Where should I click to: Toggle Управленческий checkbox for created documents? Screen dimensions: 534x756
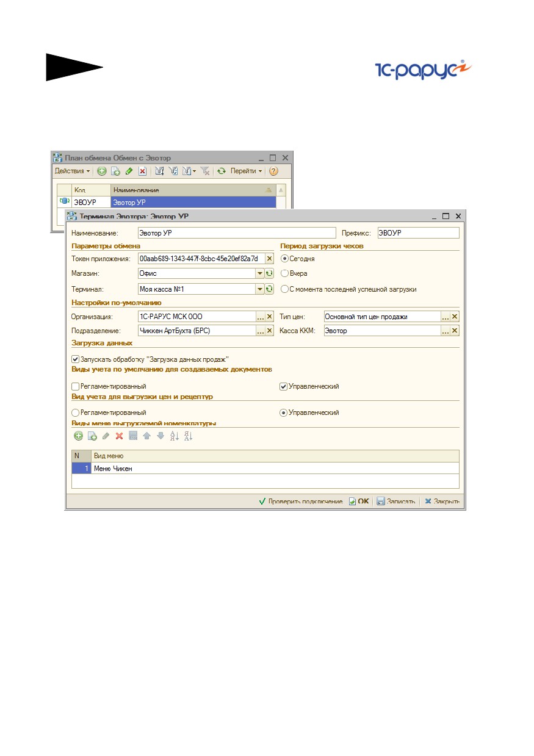(284, 386)
